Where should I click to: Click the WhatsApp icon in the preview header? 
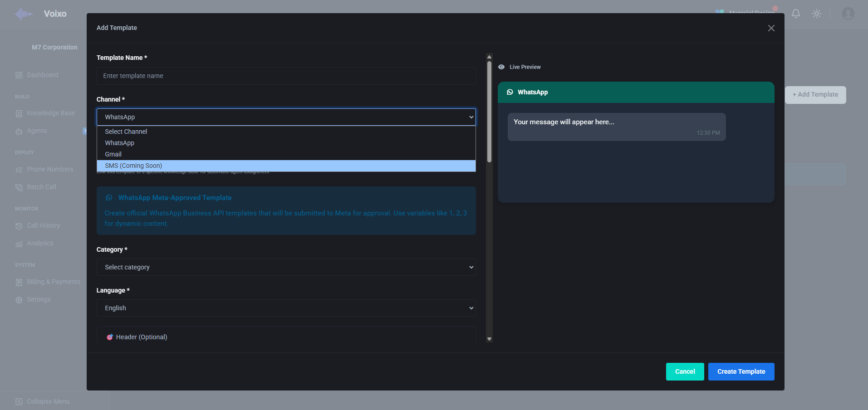pyautogui.click(x=510, y=92)
